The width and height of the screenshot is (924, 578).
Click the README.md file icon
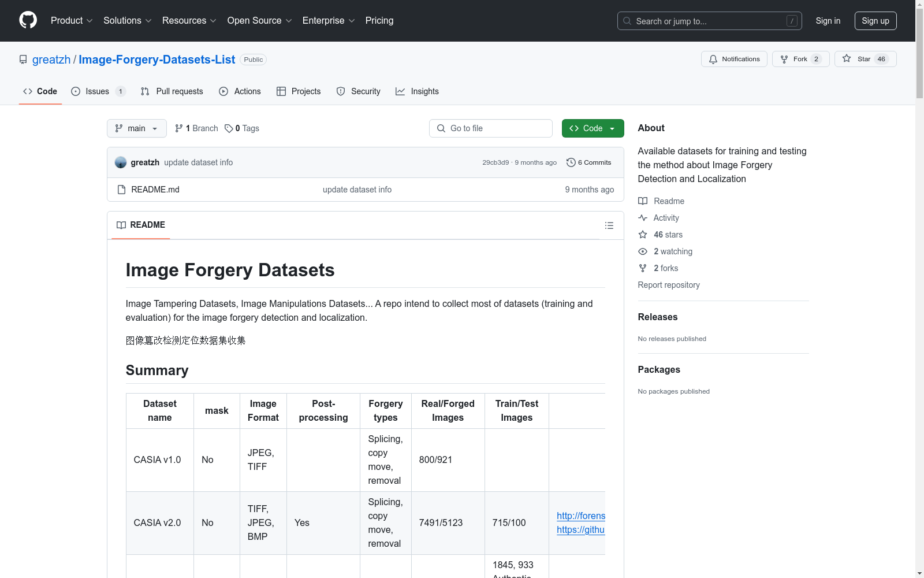tap(121, 190)
